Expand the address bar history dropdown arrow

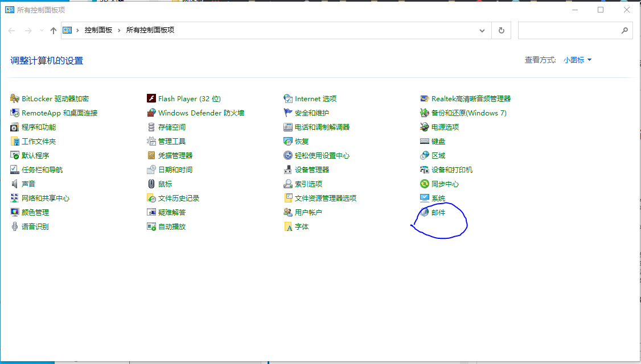482,31
